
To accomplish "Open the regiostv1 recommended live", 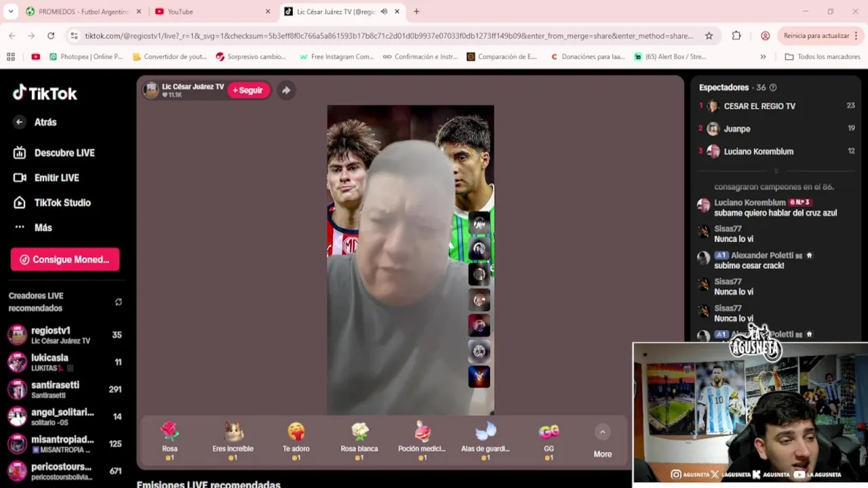I will point(65,335).
